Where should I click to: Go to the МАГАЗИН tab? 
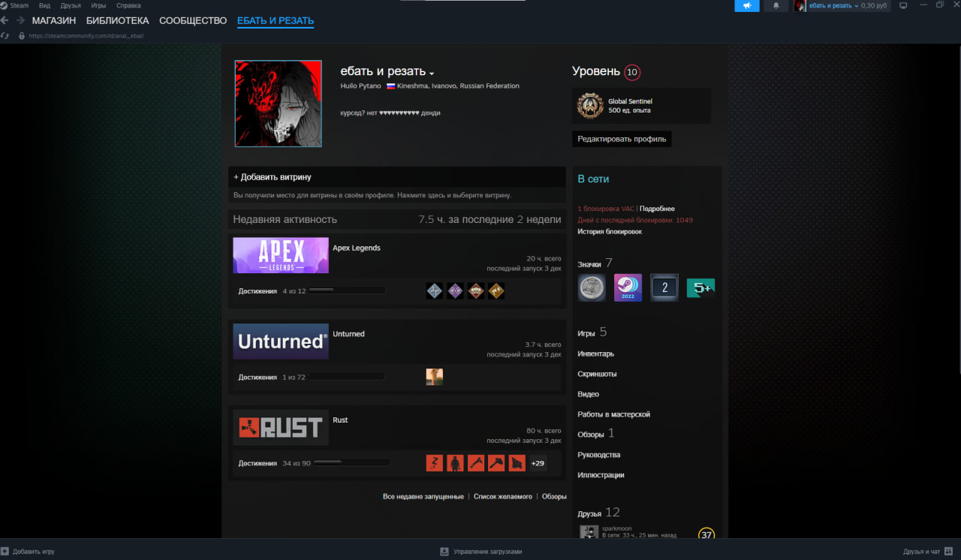[x=53, y=20]
